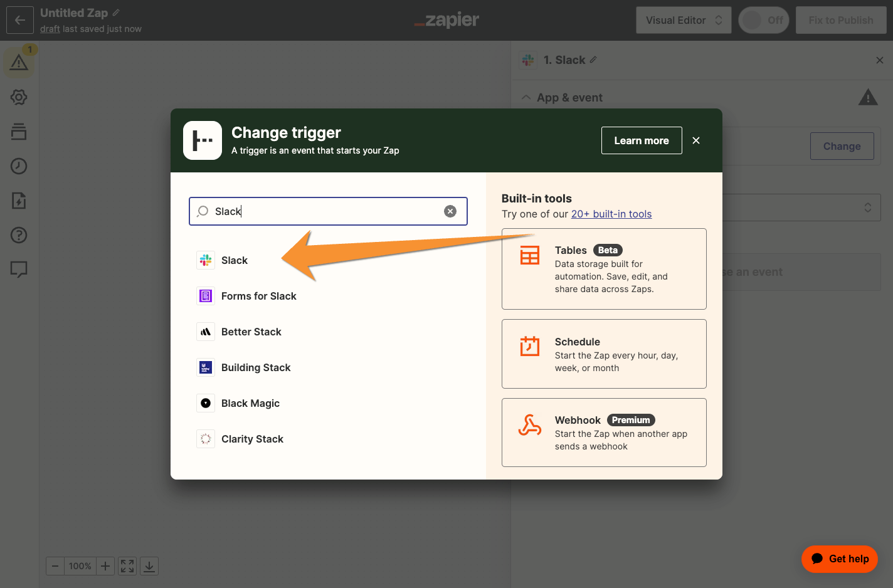Viewport: 893px width, 588px height.
Task: Toggle the Zap On/Off switch
Action: [x=764, y=20]
